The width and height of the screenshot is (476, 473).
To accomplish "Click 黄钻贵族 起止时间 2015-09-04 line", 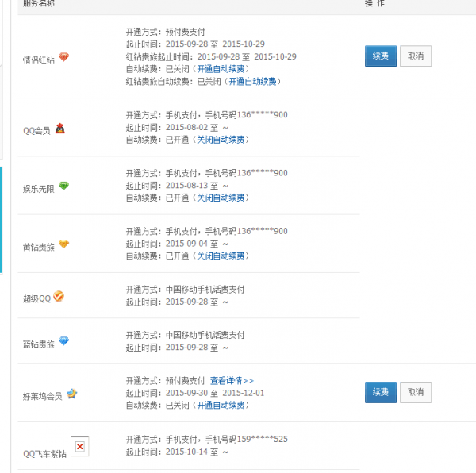I will pyautogui.click(x=177, y=244).
